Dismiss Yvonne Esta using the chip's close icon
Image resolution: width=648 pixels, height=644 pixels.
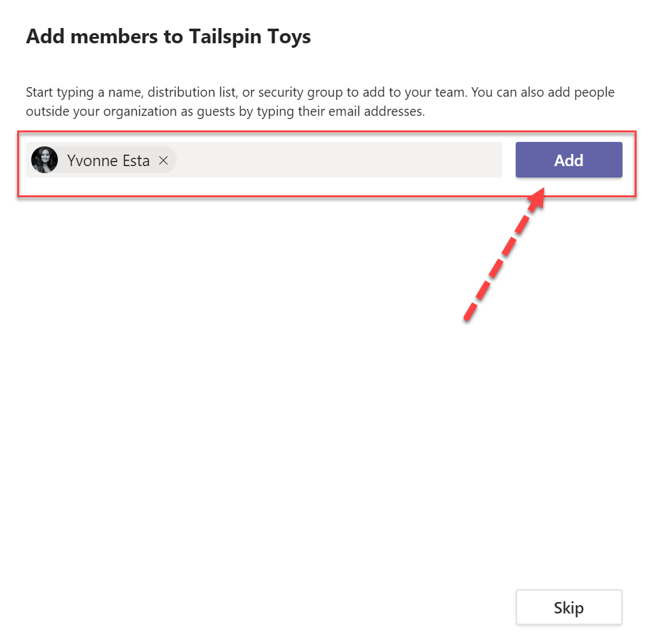(163, 160)
